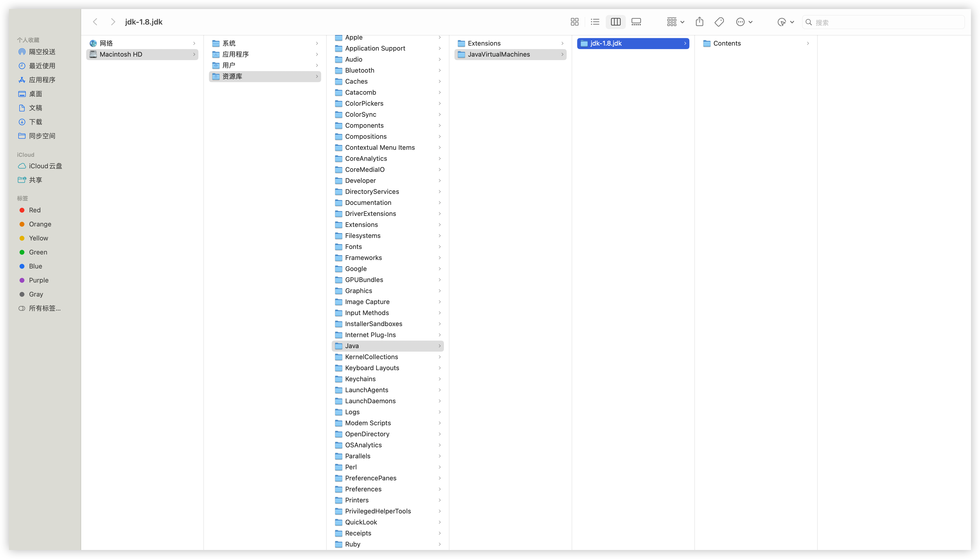
Task: Click the search field
Action: click(x=883, y=22)
